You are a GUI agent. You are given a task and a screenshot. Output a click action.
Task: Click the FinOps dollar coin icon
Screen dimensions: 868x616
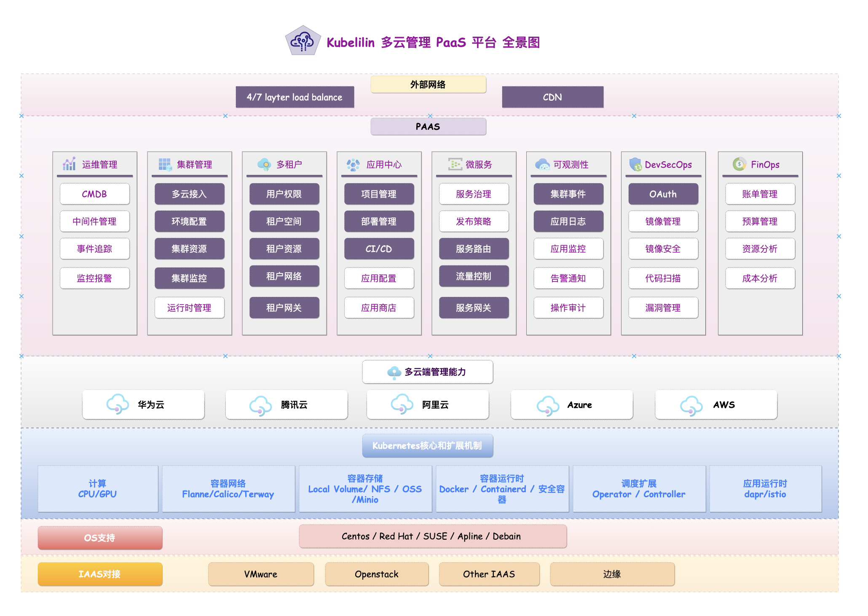click(x=739, y=164)
